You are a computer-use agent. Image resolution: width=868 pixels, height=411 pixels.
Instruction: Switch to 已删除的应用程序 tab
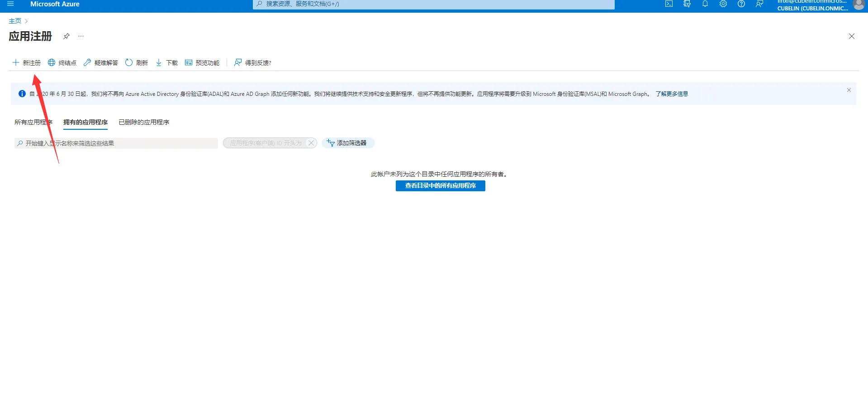(143, 122)
